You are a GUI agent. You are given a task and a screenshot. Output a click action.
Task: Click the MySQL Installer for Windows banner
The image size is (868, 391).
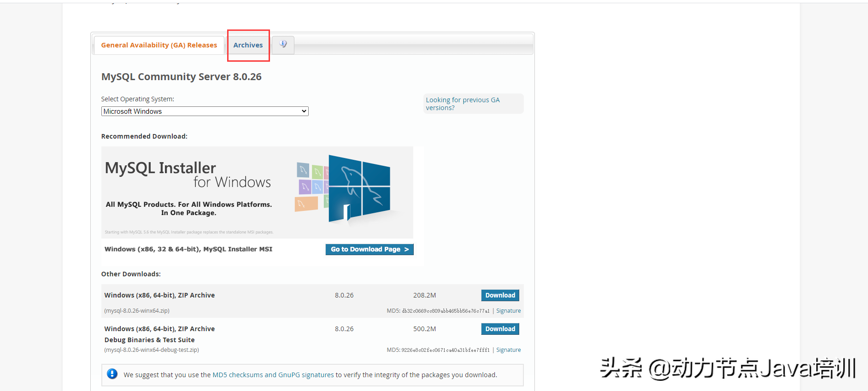click(x=257, y=193)
